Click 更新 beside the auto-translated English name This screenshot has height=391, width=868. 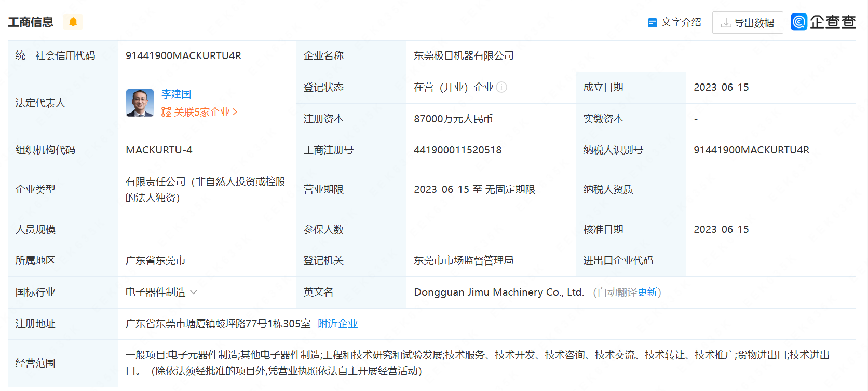[x=647, y=292]
